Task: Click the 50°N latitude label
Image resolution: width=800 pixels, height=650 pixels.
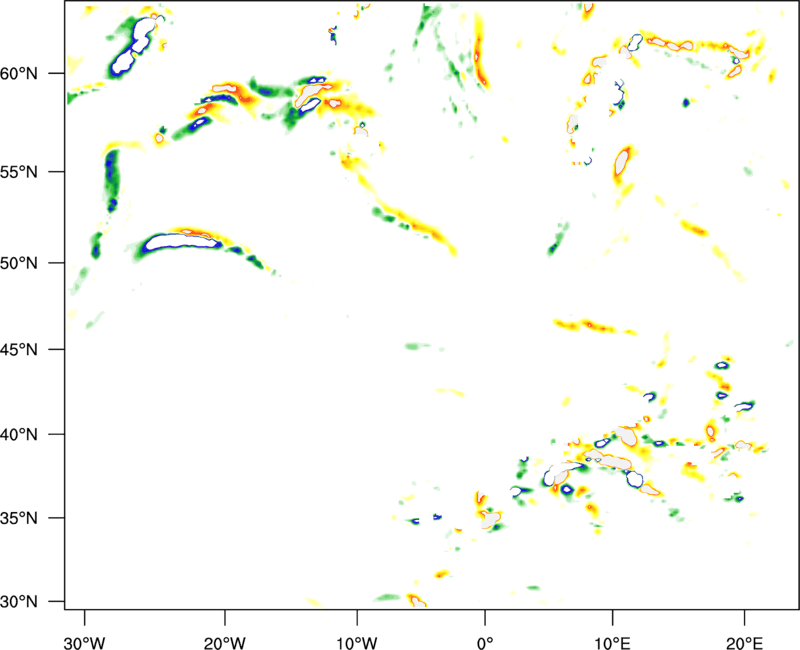Action: tap(19, 263)
